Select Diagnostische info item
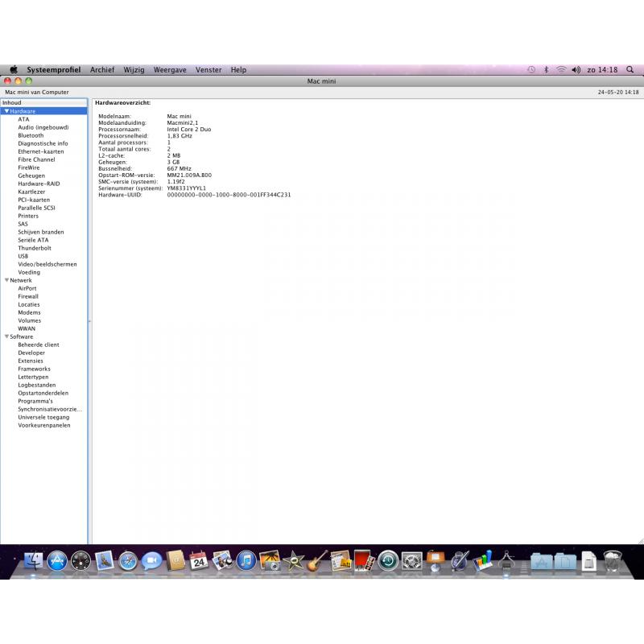 click(43, 143)
